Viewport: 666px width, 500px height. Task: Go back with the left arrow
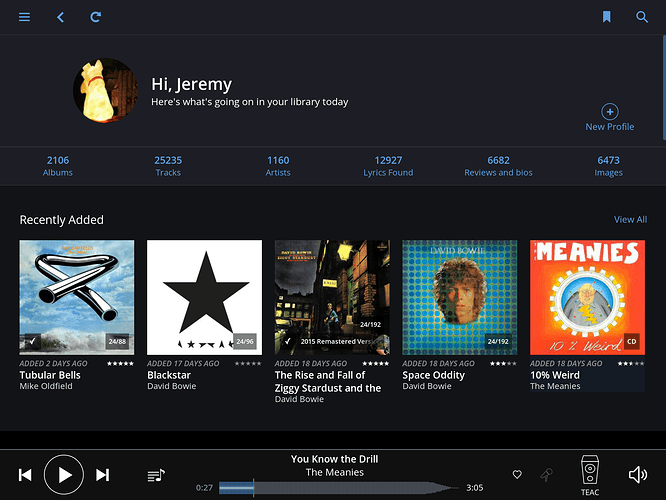pyautogui.click(x=60, y=17)
